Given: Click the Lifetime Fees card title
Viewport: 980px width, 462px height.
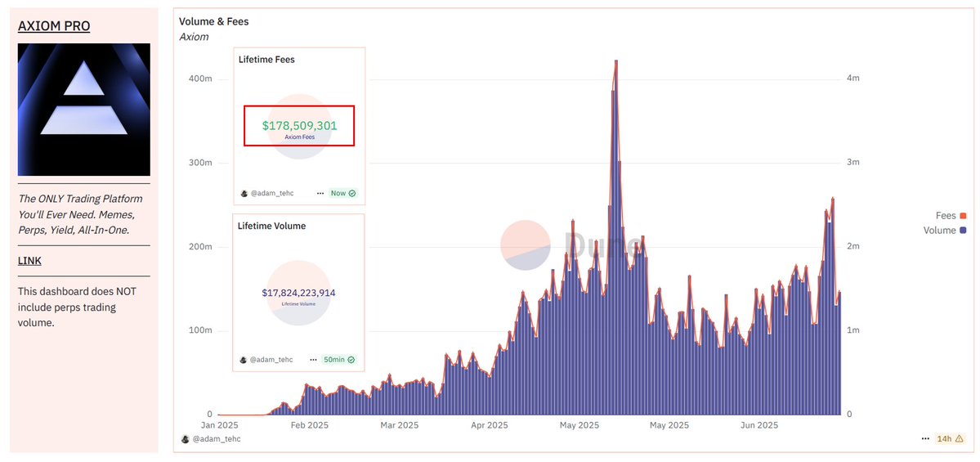Looking at the screenshot, I should (267, 60).
